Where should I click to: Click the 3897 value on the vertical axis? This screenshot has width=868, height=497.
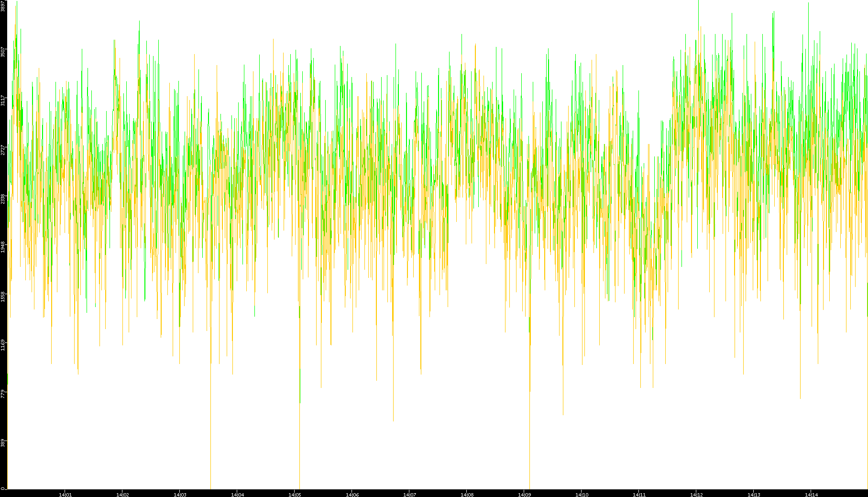pyautogui.click(x=3, y=6)
